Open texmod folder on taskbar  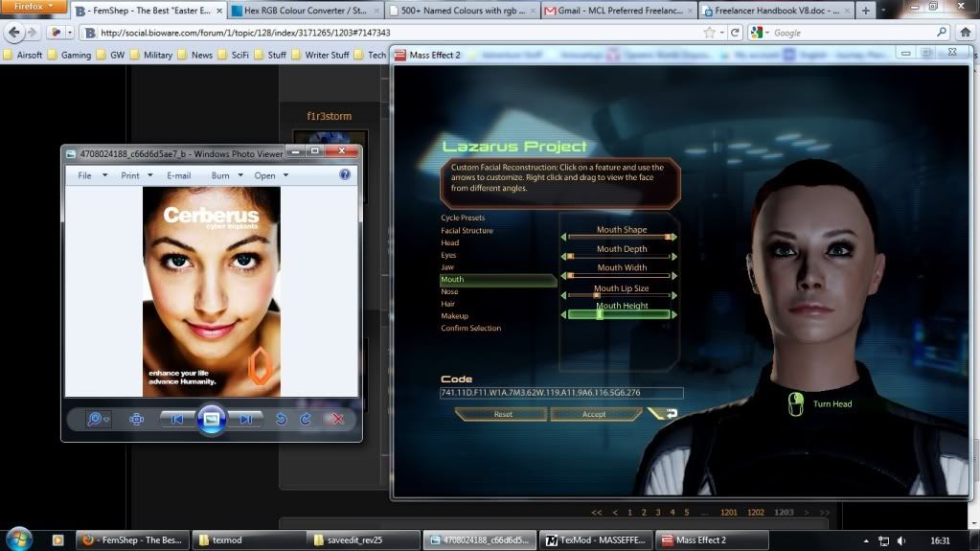coord(247,540)
